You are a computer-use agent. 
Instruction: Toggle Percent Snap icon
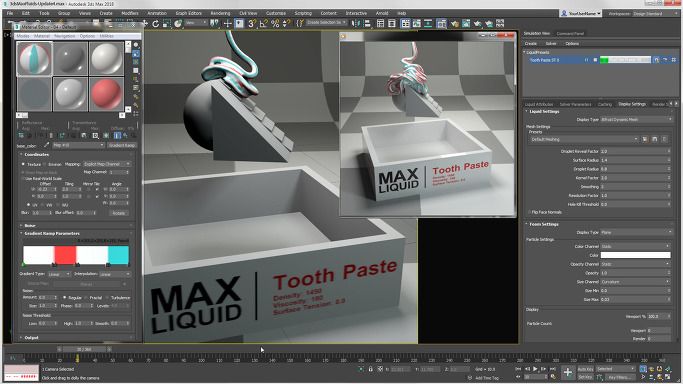click(275, 24)
